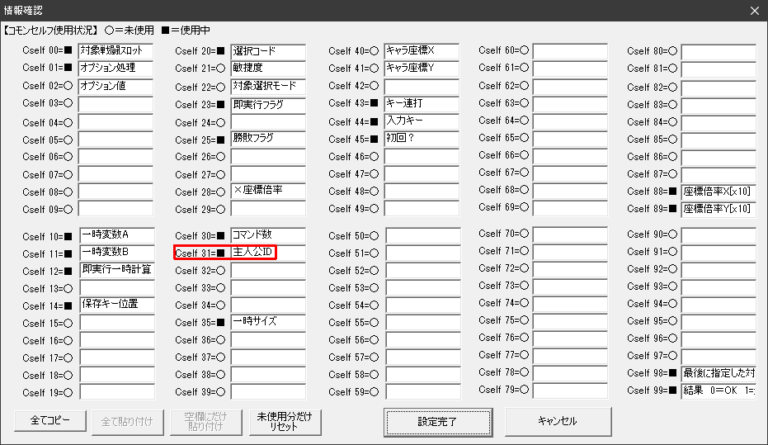
Task: Edit the Cself 25 勝敗フラグ field
Action: pyautogui.click(x=267, y=139)
